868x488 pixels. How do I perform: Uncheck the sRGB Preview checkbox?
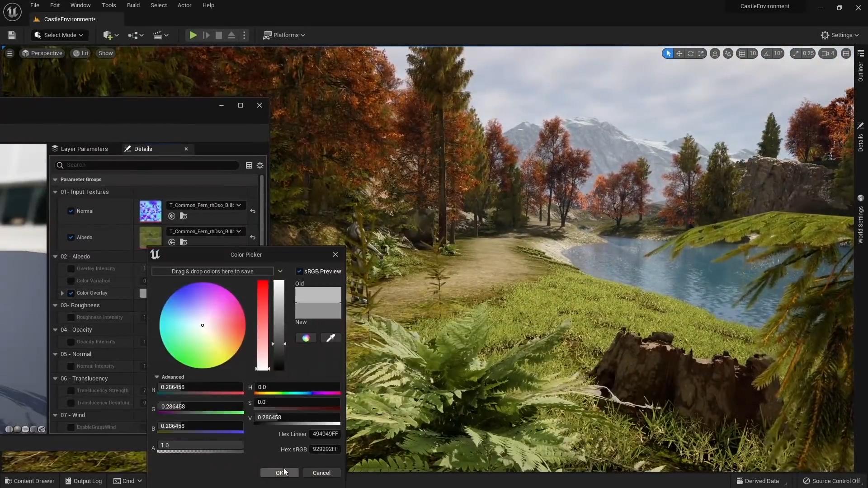pyautogui.click(x=299, y=271)
